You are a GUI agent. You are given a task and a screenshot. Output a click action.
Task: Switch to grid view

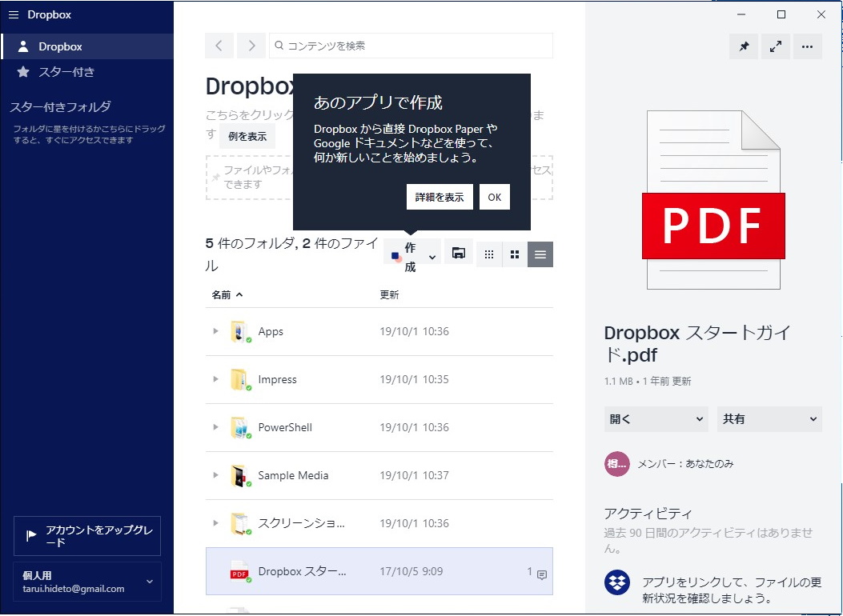click(489, 254)
